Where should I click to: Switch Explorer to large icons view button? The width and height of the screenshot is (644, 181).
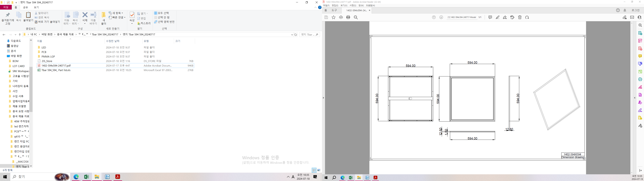coord(319,170)
